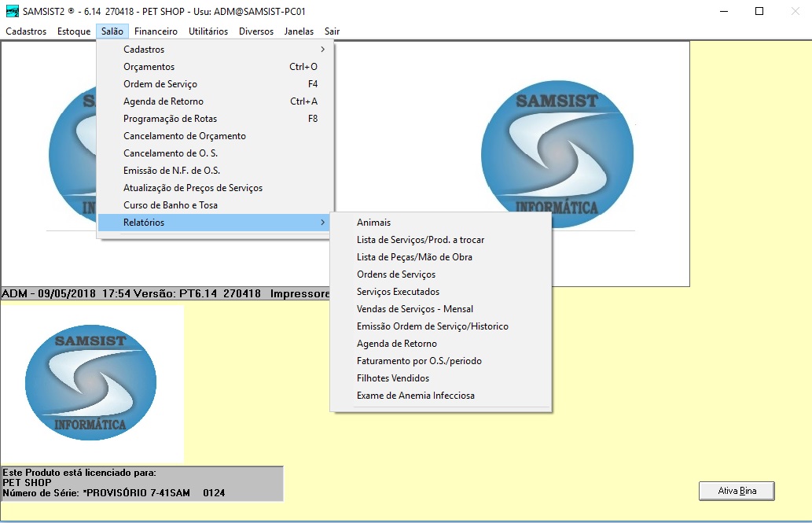Click the Ativa Bina button
Screen dimensions: 812x523
pos(737,491)
